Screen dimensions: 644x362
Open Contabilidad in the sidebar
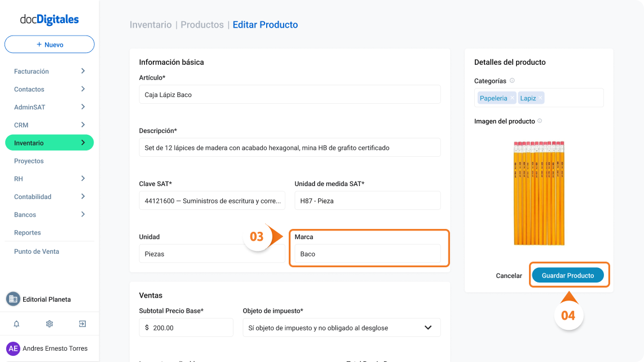[33, 196]
